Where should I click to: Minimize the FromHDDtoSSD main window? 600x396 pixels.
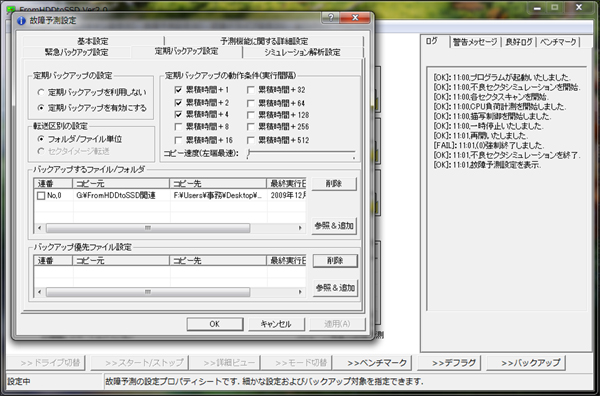[537, 8]
